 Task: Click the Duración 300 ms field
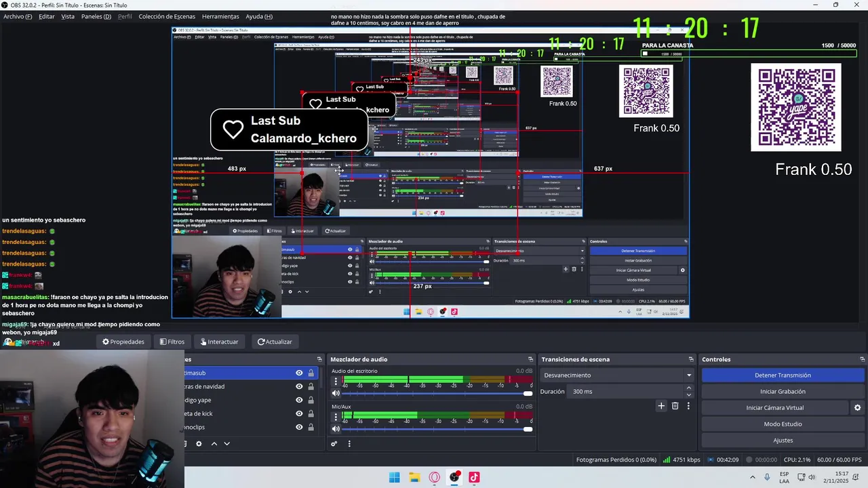(626, 392)
